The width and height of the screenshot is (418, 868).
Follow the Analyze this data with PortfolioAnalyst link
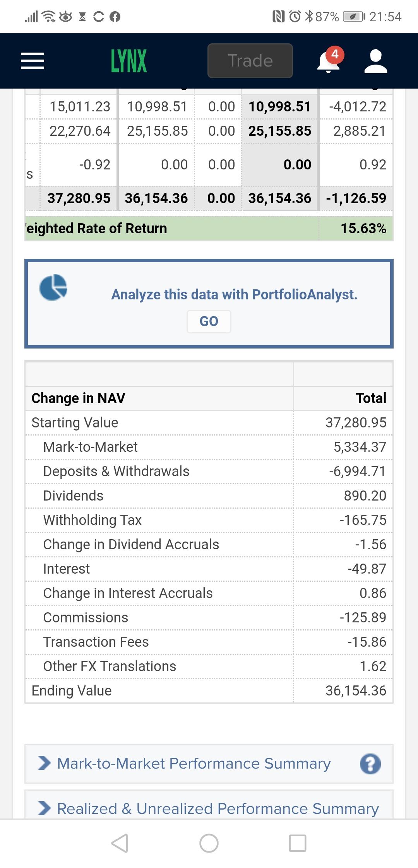pos(234,295)
